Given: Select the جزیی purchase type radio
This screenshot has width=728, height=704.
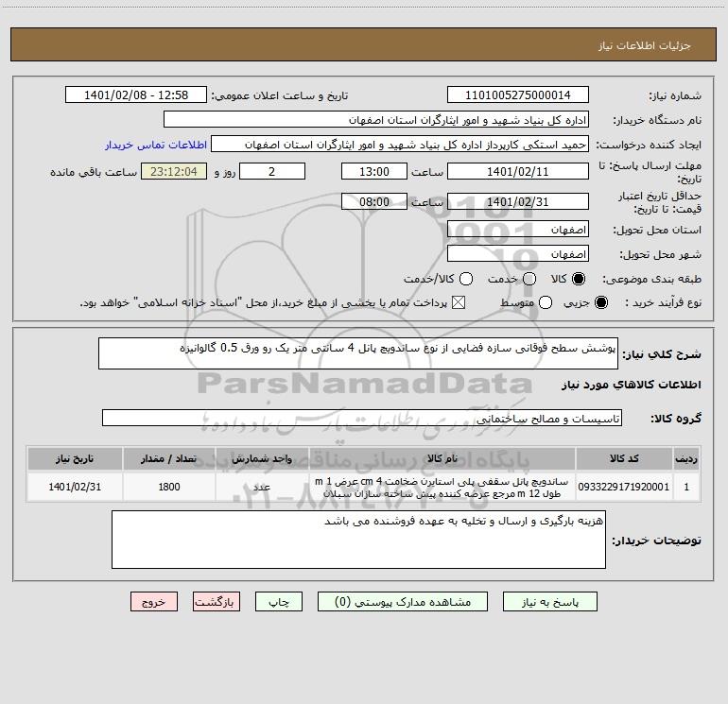Looking at the screenshot, I should [601, 302].
